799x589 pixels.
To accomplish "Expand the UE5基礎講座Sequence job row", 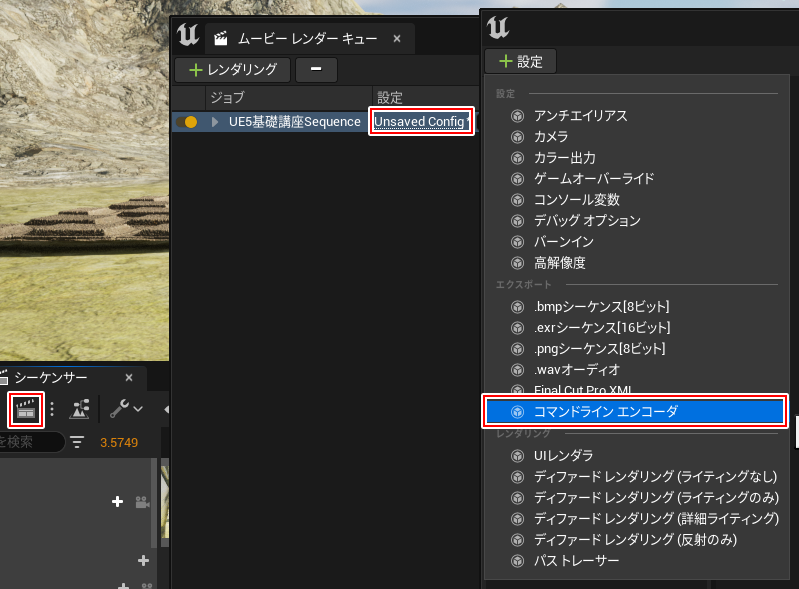I will point(214,122).
